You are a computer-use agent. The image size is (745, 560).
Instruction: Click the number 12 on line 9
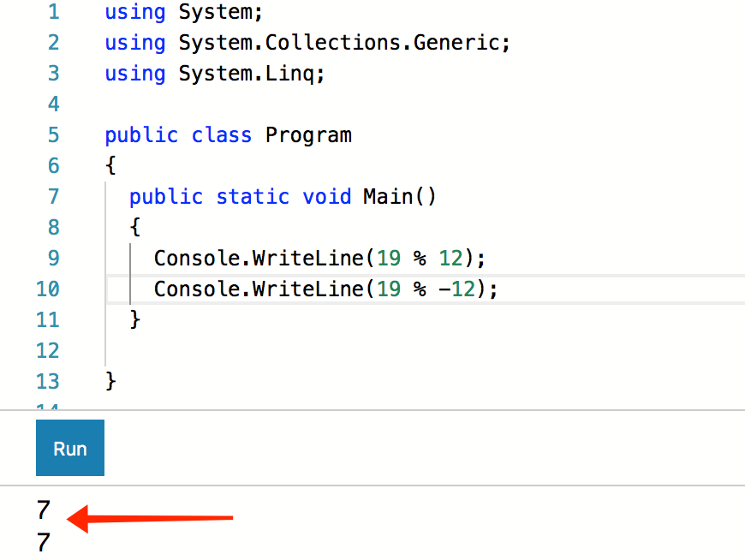(x=450, y=259)
